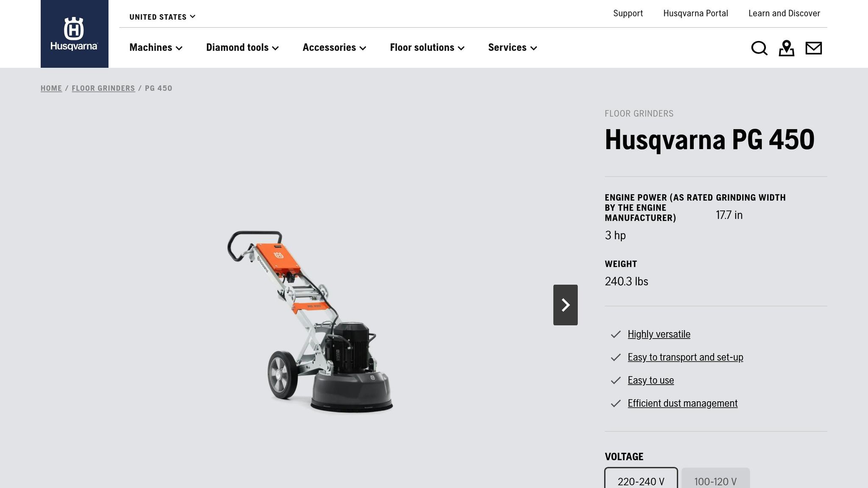Select the 100-120 V voltage option
The height and width of the screenshot is (488, 868).
pyautogui.click(x=715, y=481)
